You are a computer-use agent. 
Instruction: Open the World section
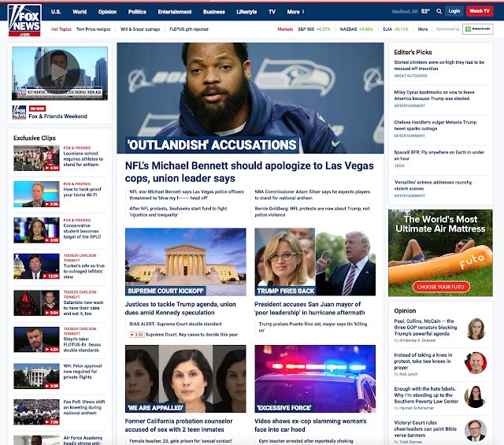tap(80, 12)
